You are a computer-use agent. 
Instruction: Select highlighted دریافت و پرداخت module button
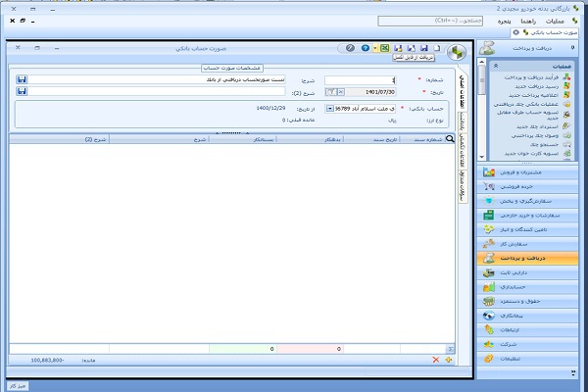pos(527,258)
